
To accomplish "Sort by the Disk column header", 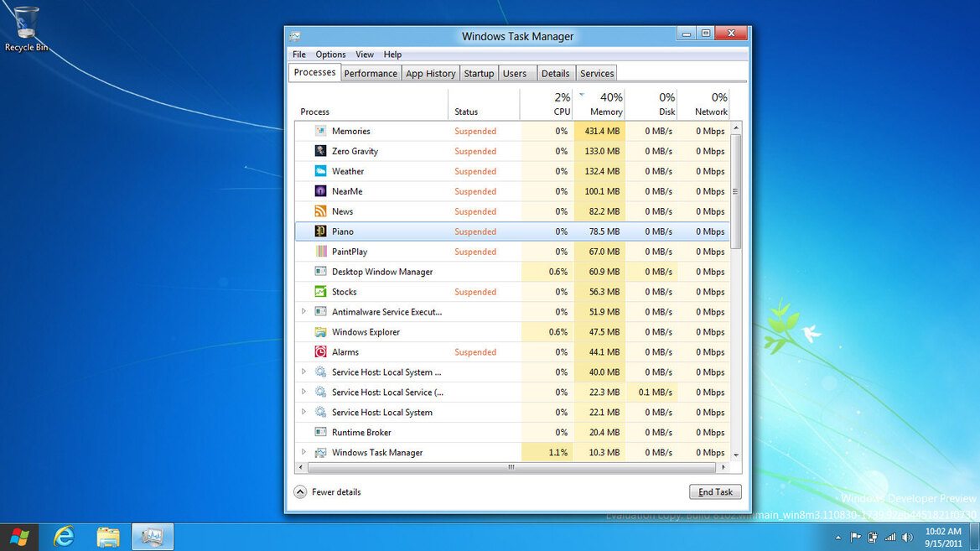I will pyautogui.click(x=651, y=104).
